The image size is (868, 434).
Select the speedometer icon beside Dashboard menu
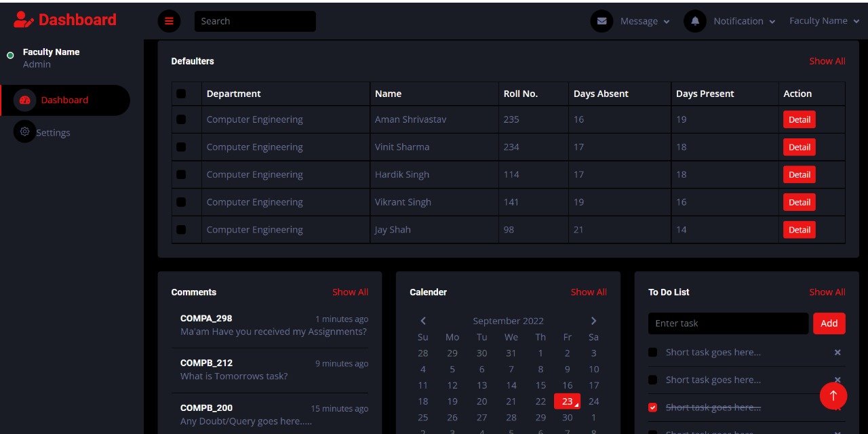25,100
